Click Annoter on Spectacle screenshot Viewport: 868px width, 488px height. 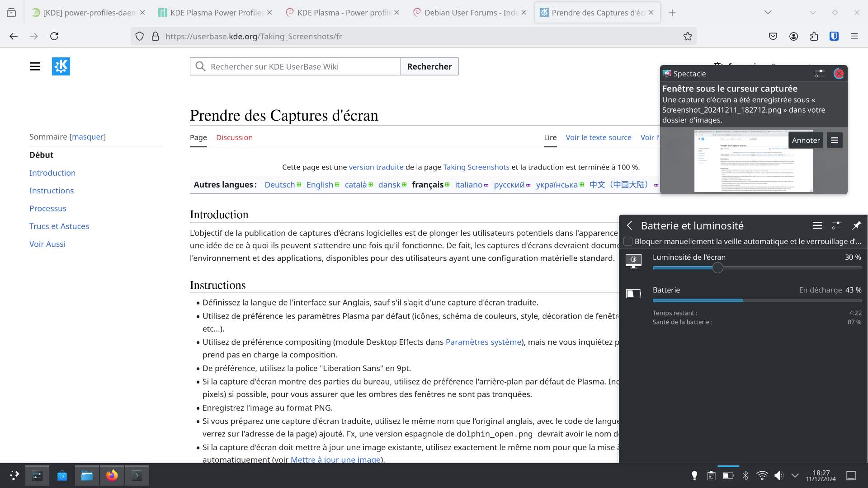pyautogui.click(x=806, y=141)
